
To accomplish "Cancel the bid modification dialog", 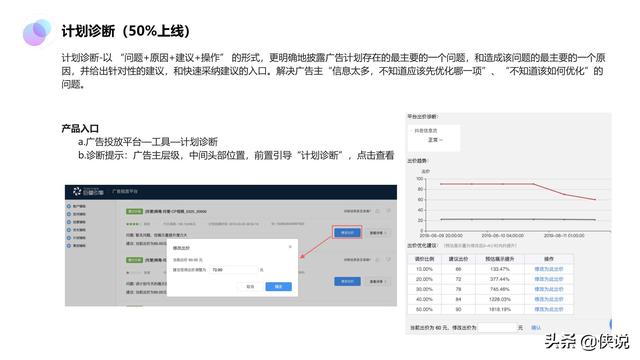I will point(250,287).
